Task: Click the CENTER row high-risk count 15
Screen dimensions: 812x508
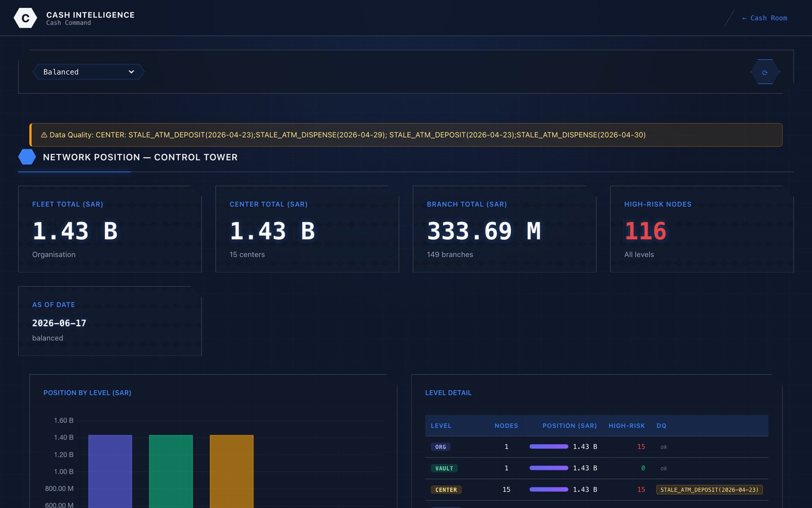Action: click(x=641, y=489)
